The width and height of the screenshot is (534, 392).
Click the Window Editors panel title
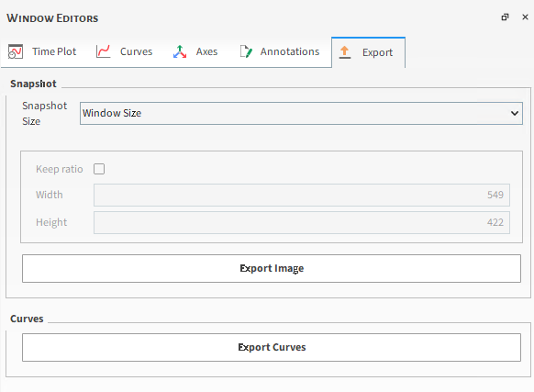point(52,18)
